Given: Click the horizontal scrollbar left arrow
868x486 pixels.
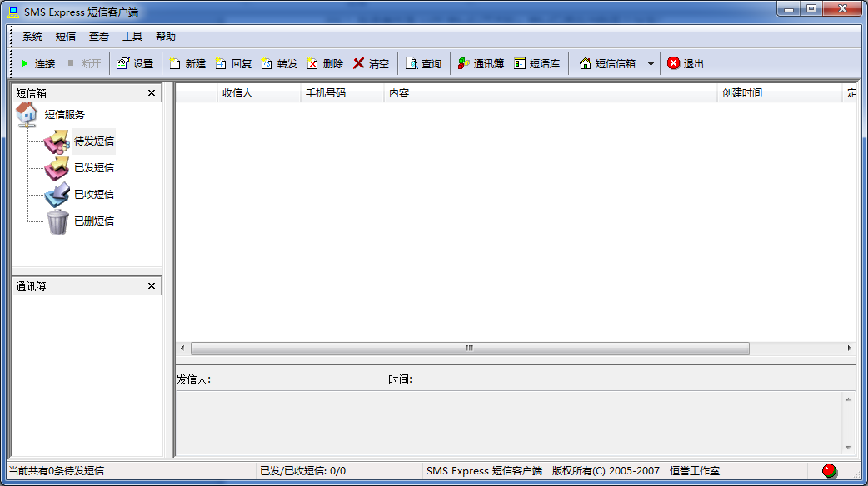Looking at the screenshot, I should tap(182, 349).
